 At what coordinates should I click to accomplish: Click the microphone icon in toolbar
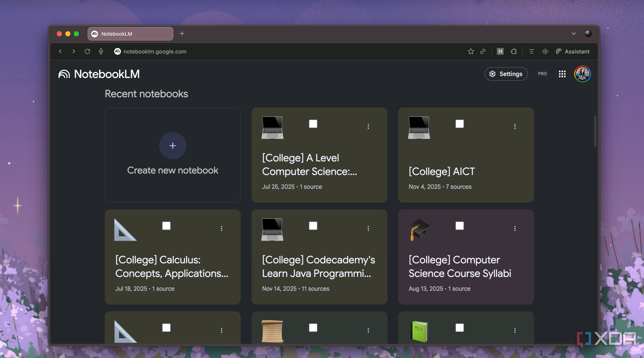(101, 51)
